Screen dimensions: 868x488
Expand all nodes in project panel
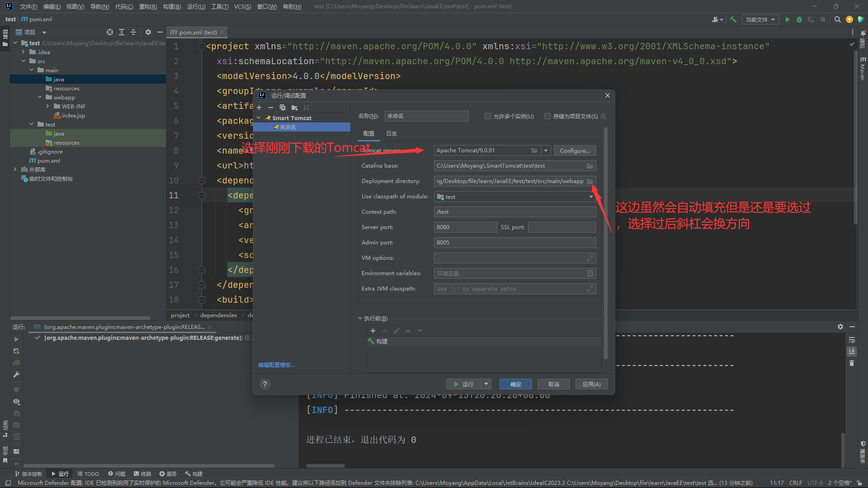pyautogui.click(x=121, y=32)
